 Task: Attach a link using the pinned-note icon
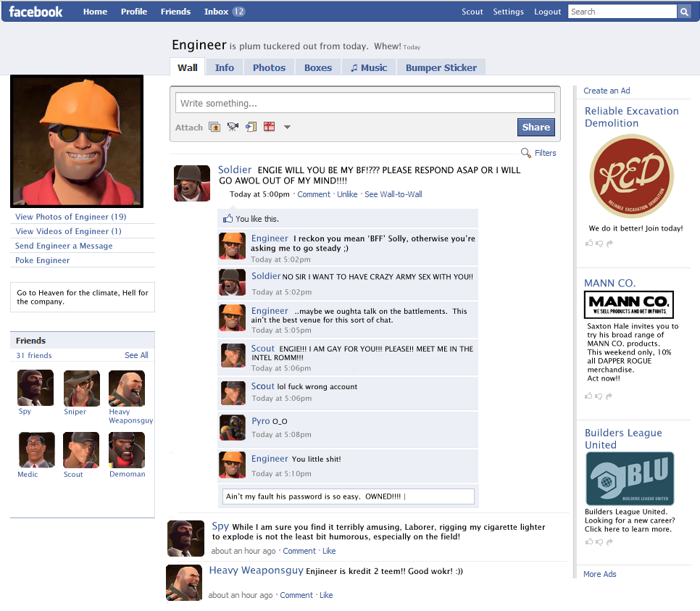pos(251,128)
